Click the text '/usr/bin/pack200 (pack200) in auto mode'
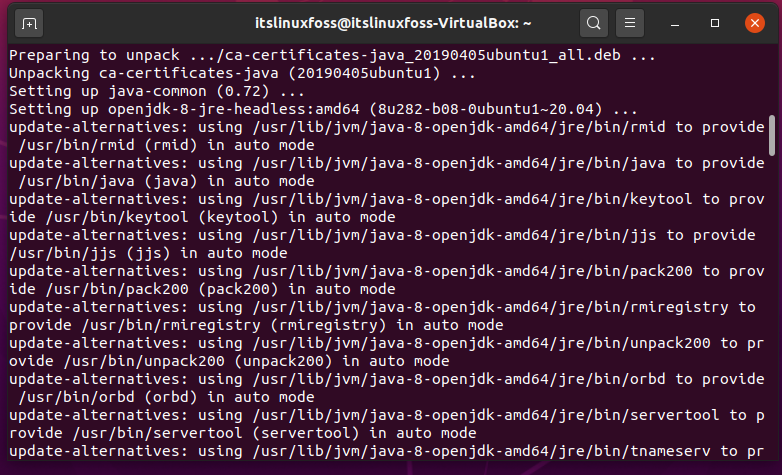The height and width of the screenshot is (475, 782). point(220,289)
